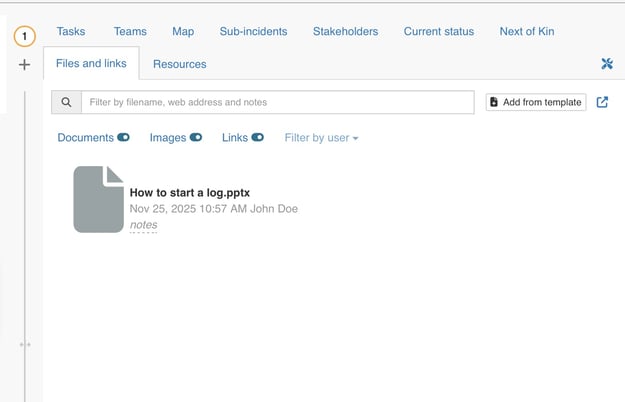Toggle the Links filter switch
This screenshot has width=625, height=402.
258,138
